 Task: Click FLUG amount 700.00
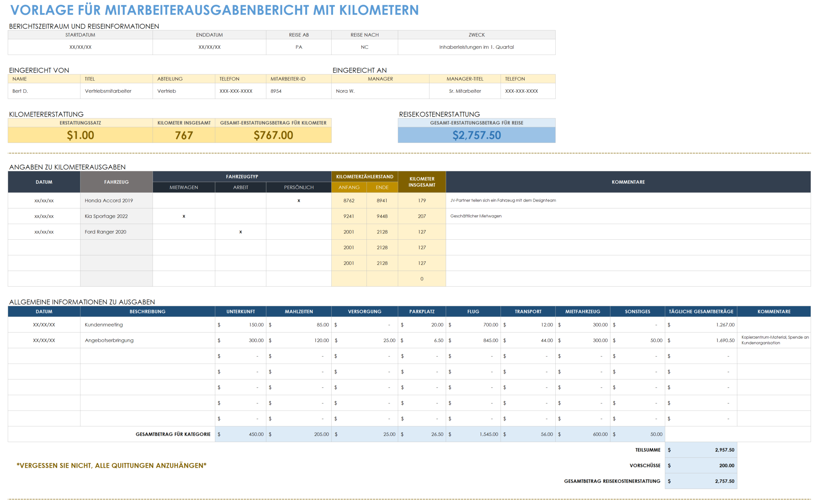click(x=473, y=325)
